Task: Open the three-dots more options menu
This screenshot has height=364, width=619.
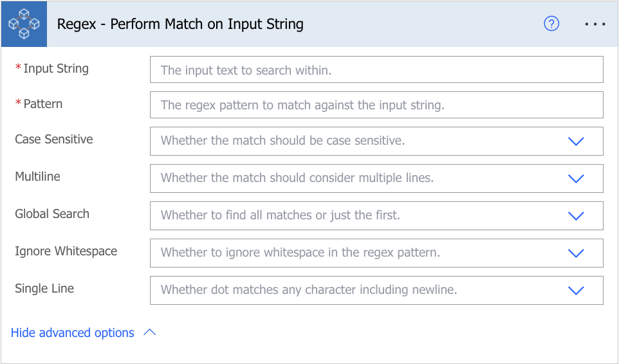Action: coord(595,24)
